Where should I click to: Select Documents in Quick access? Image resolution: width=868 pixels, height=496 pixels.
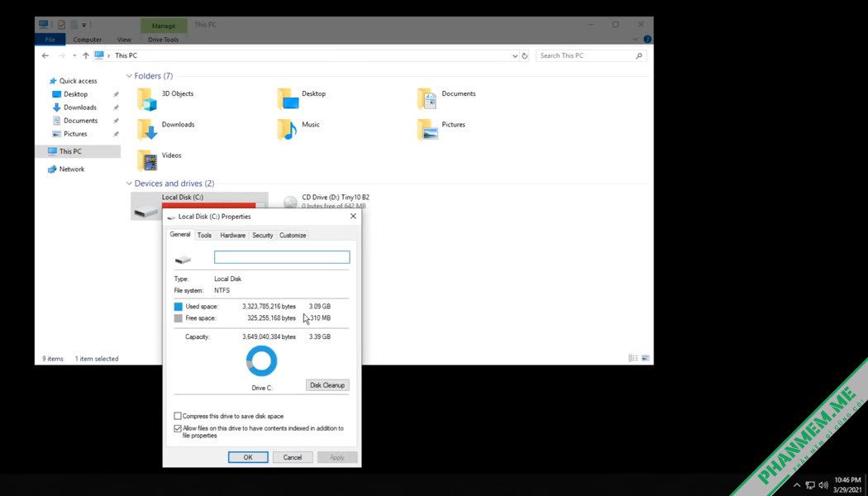point(80,121)
